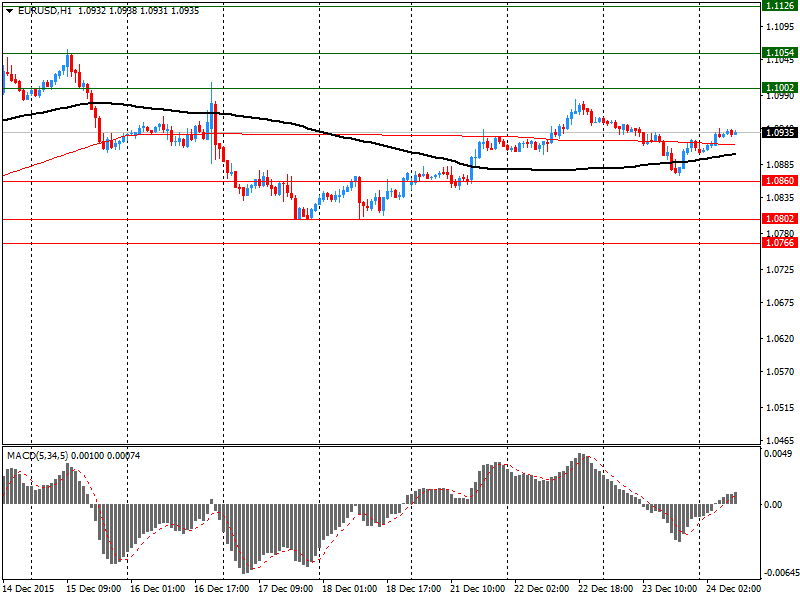Select the 1.0766 red level label
The image size is (800, 600).
[x=780, y=243]
